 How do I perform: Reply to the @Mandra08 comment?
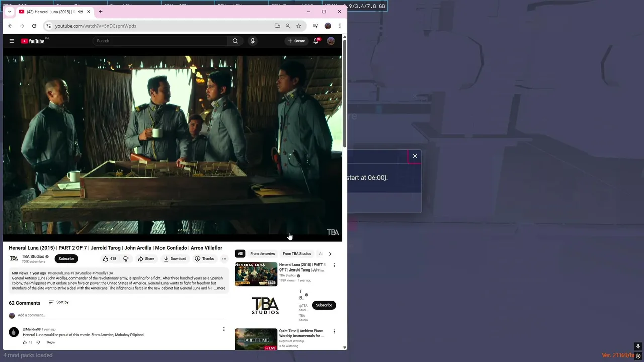click(x=51, y=342)
